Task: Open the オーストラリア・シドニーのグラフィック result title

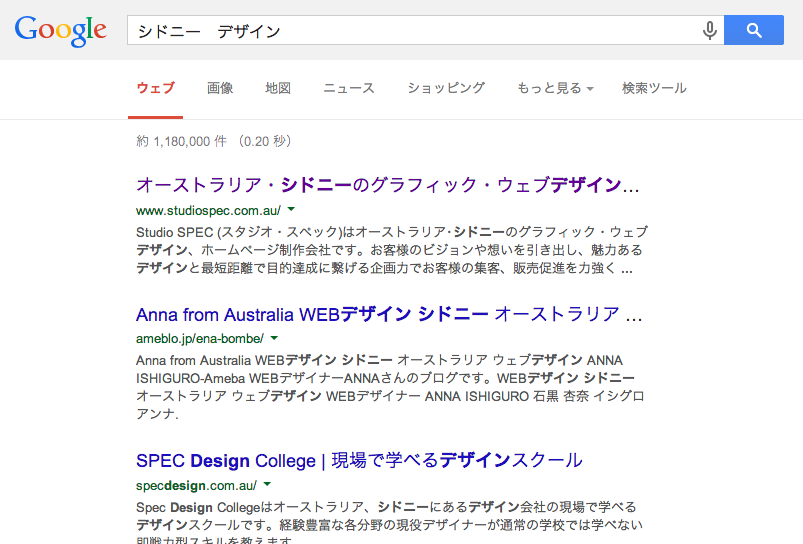Action: pos(388,185)
